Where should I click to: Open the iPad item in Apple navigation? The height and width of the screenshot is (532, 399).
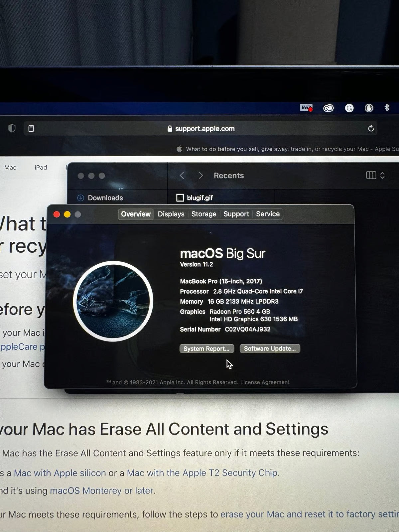(x=41, y=167)
